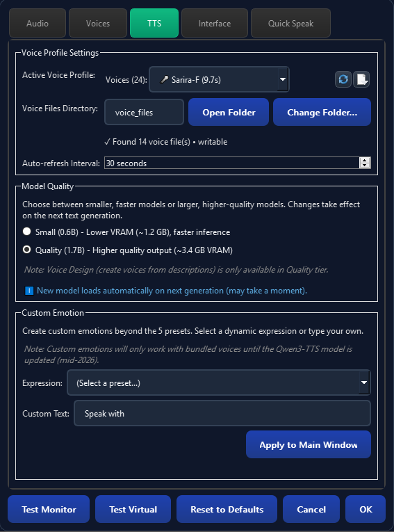Open the Interface tab

pos(215,23)
